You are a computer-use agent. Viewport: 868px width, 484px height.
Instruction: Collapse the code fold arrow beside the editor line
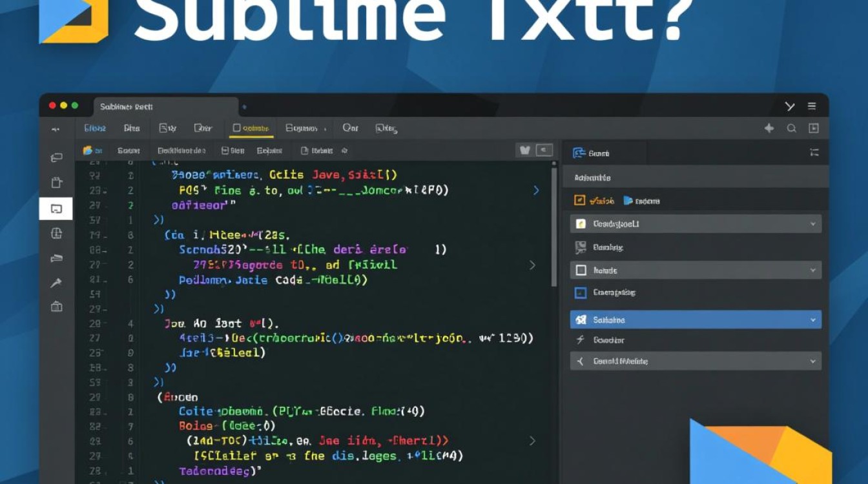pyautogui.click(x=535, y=190)
